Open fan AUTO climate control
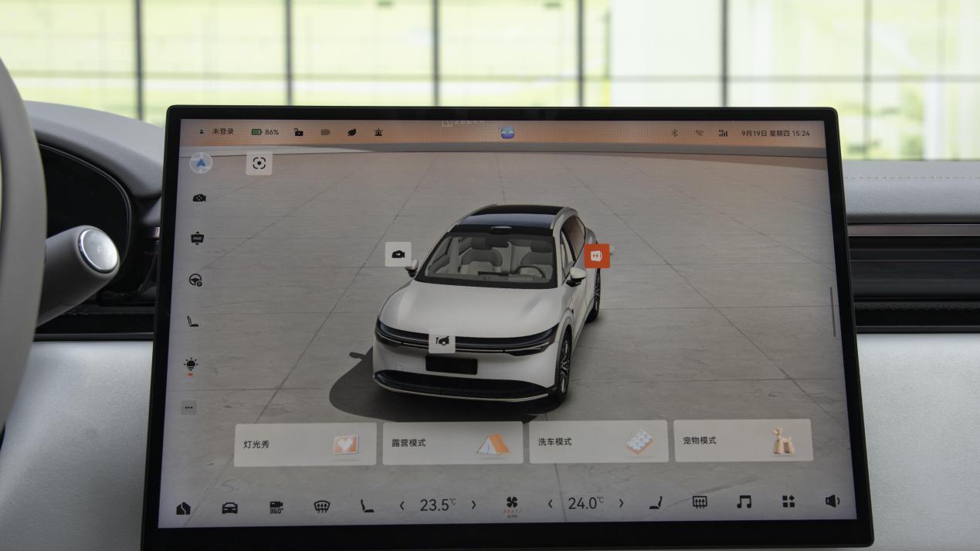The width and height of the screenshot is (980, 551). tap(511, 505)
